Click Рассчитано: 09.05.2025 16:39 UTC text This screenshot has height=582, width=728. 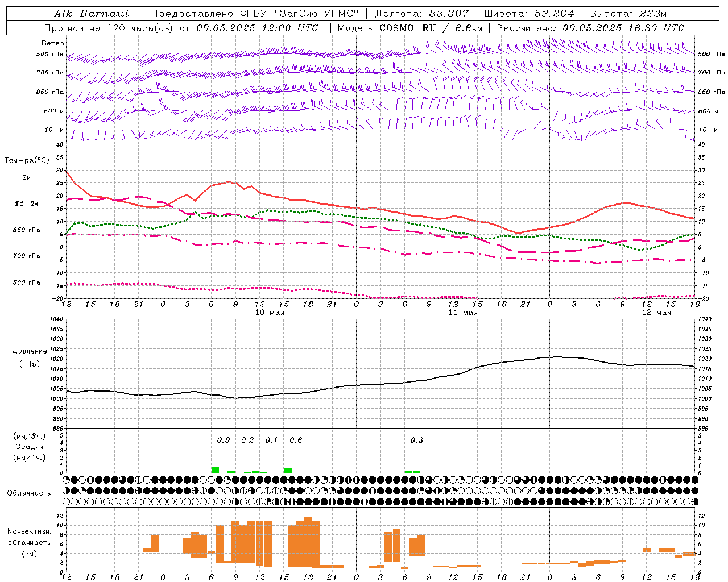coord(590,28)
